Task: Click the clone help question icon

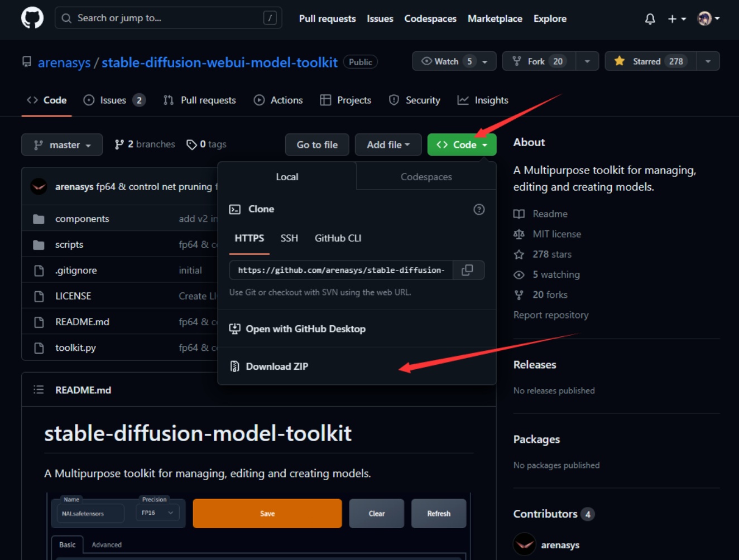Action: tap(479, 209)
